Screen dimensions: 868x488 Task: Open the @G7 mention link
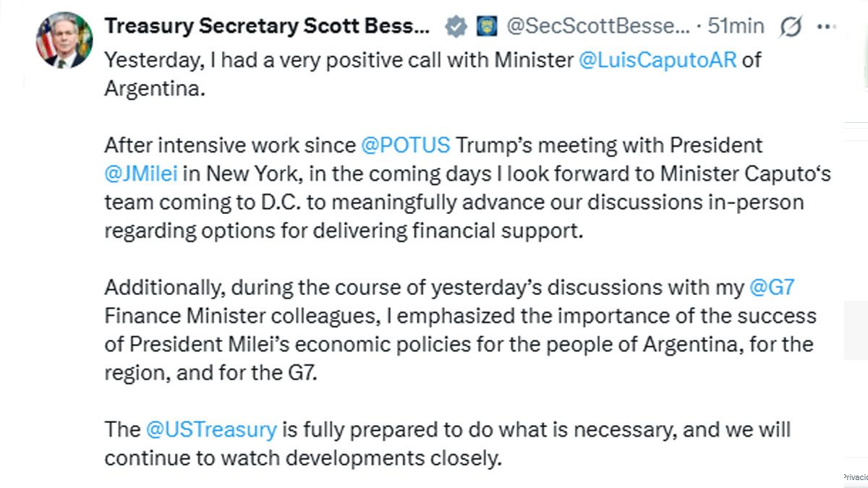point(772,287)
